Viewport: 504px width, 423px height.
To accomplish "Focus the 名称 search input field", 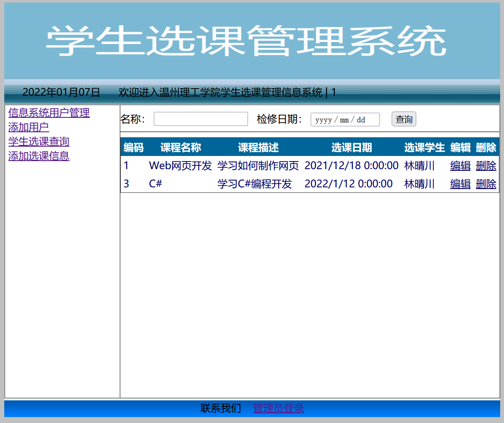I will 201,119.
